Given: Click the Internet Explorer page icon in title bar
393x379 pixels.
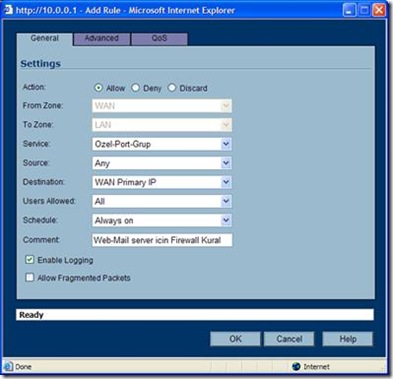Looking at the screenshot, I should click(8, 10).
